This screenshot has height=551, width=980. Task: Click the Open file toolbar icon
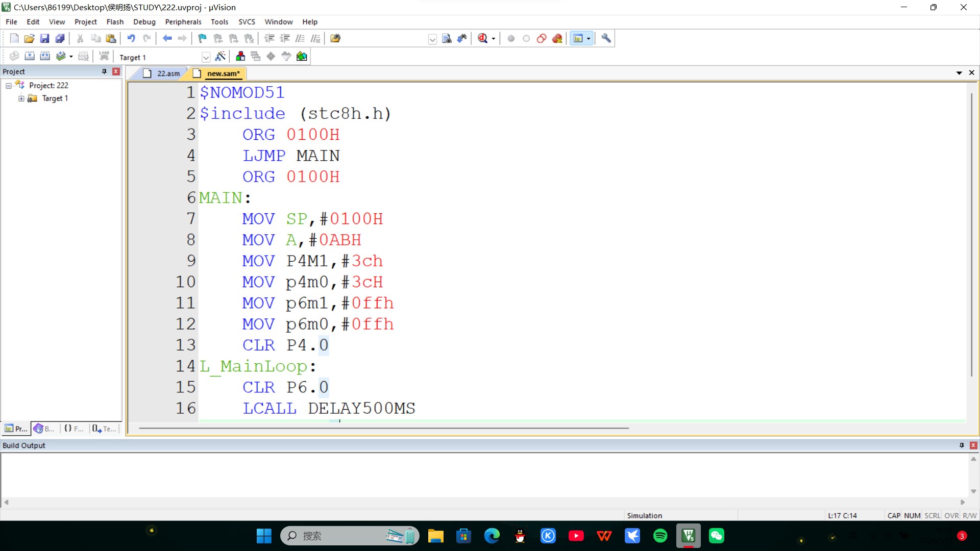pyautogui.click(x=29, y=38)
